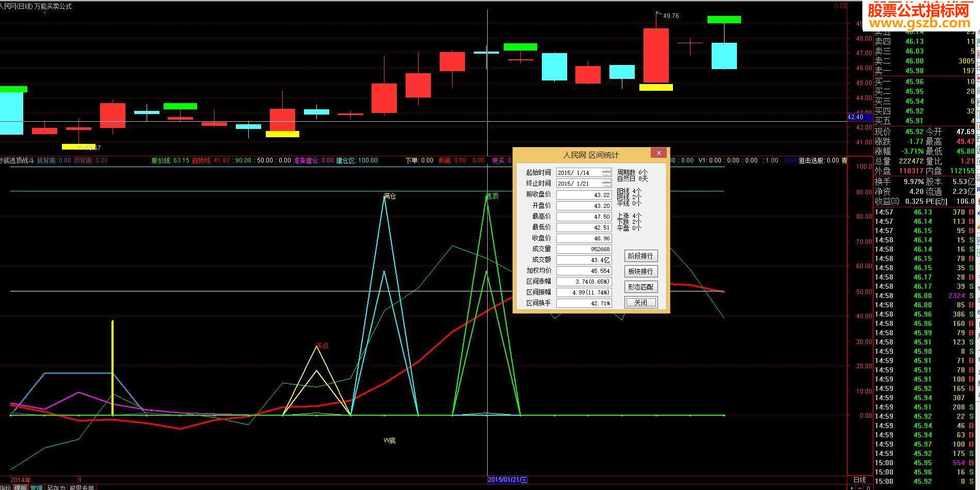
Task: Click the 底背离: 0.00 readout
Action: 54,160
